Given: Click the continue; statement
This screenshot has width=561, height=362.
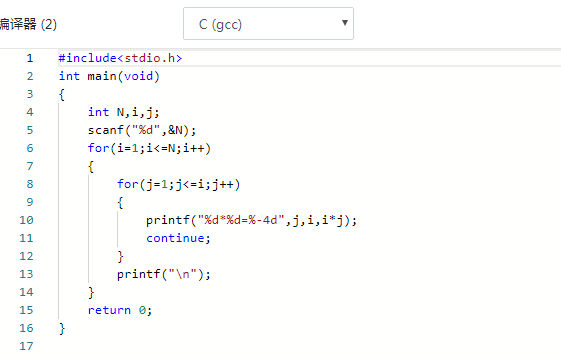Looking at the screenshot, I should 178,238.
